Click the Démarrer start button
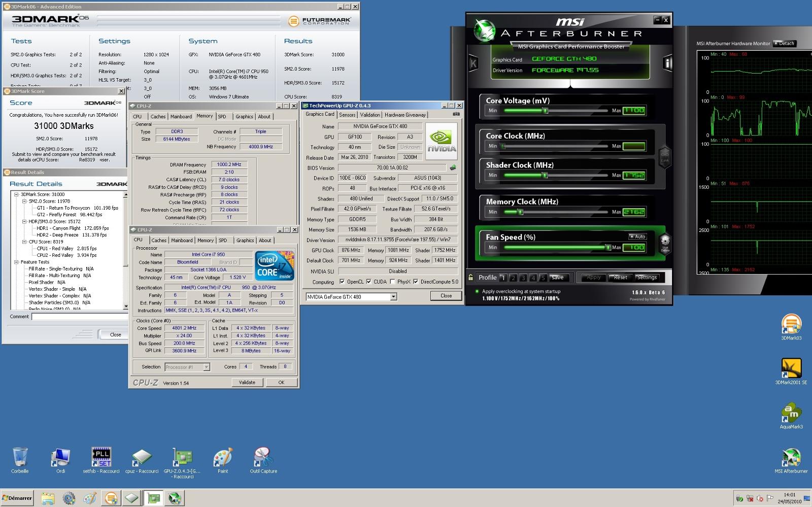The width and height of the screenshot is (812, 507). click(x=17, y=498)
